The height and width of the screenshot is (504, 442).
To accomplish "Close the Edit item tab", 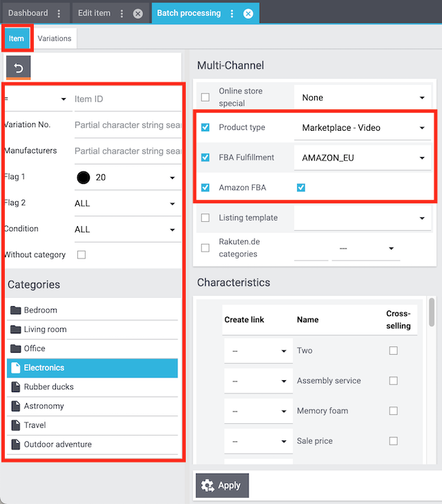I will tap(137, 13).
